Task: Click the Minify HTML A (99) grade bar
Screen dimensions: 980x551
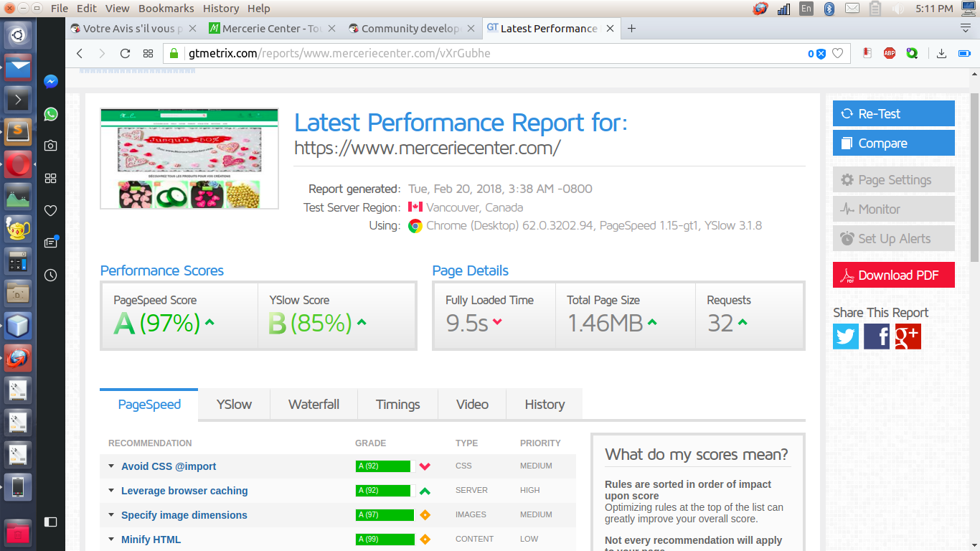Action: tap(385, 540)
